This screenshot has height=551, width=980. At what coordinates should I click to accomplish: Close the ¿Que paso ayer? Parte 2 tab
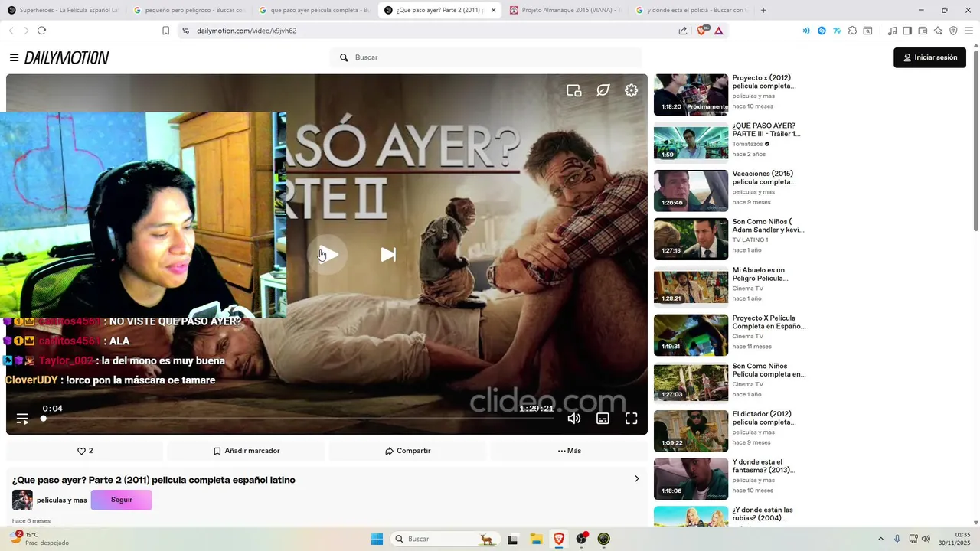point(493,10)
